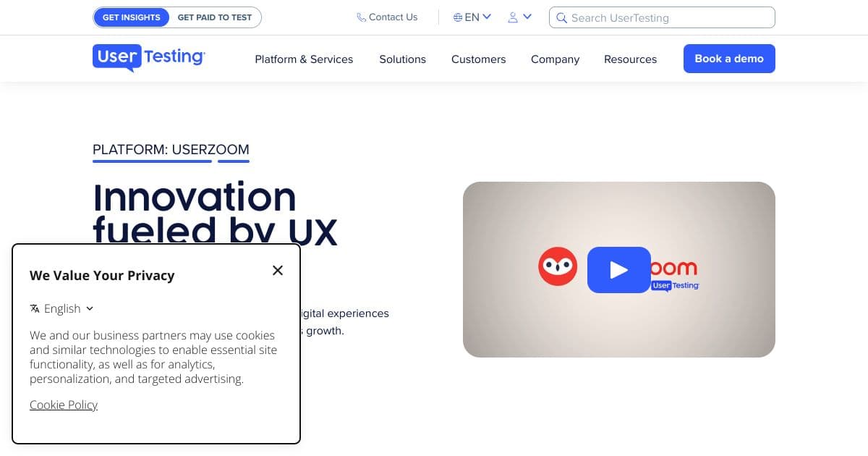Open the Resources menu
This screenshot has height=456, width=868.
tap(630, 59)
